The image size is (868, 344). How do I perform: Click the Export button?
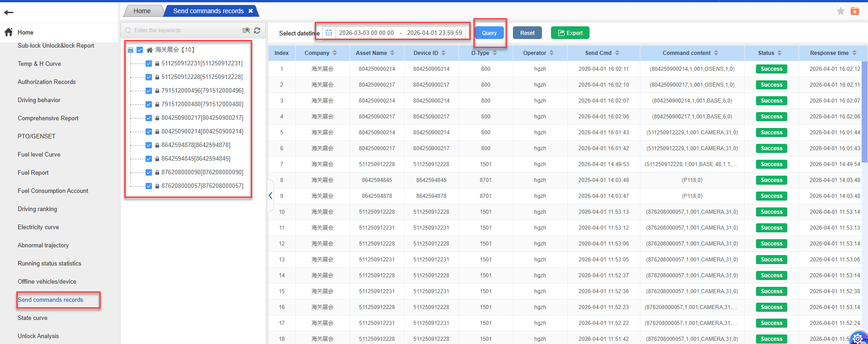pyautogui.click(x=570, y=33)
